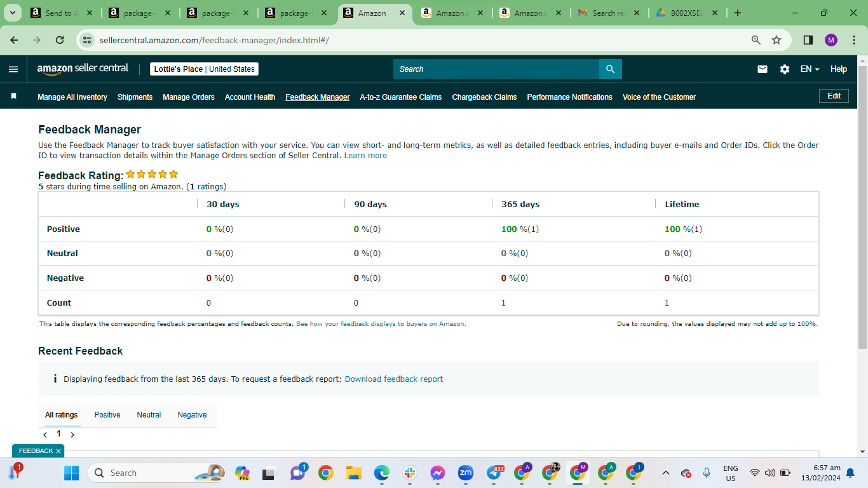Click the bookmark flag icon beside Manage All Inventory
Image resolution: width=868 pixels, height=488 pixels.
click(13, 97)
